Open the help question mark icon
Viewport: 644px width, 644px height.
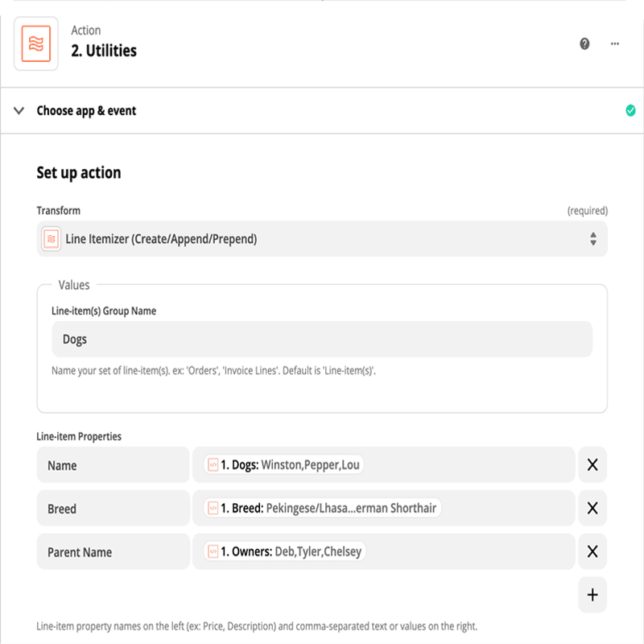tap(584, 43)
